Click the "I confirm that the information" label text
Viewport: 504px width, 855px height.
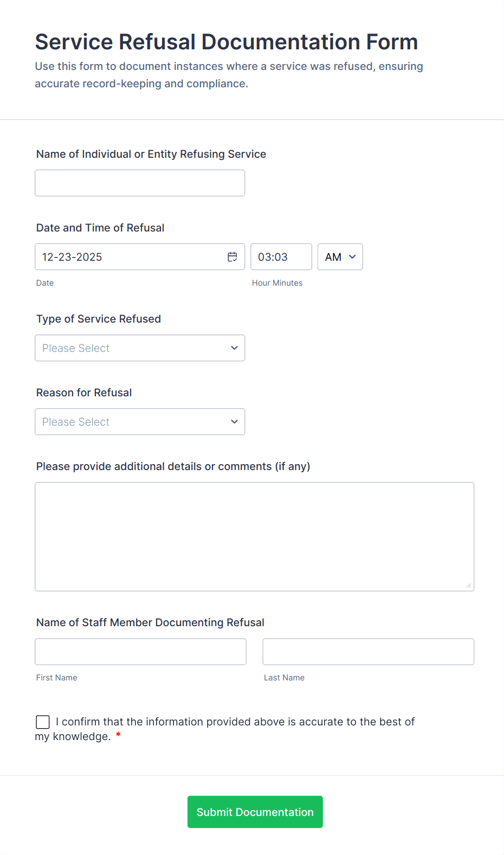pos(235,722)
